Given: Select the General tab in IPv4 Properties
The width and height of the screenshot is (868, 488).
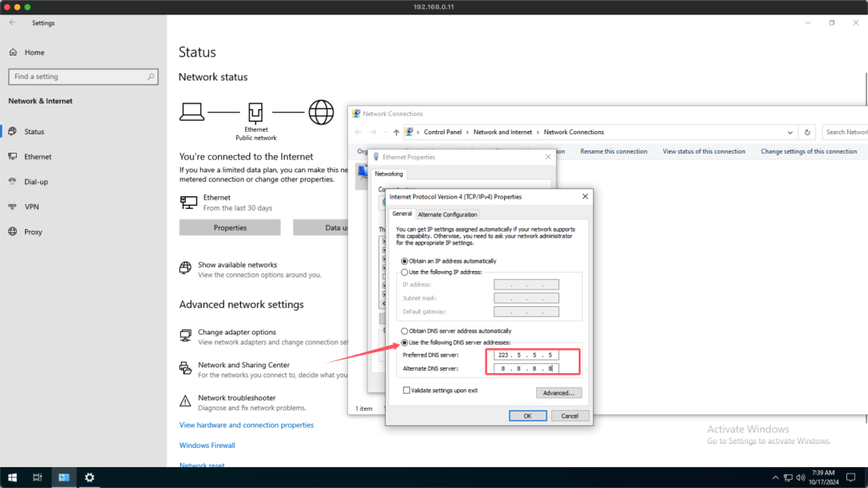Looking at the screenshot, I should point(402,214).
